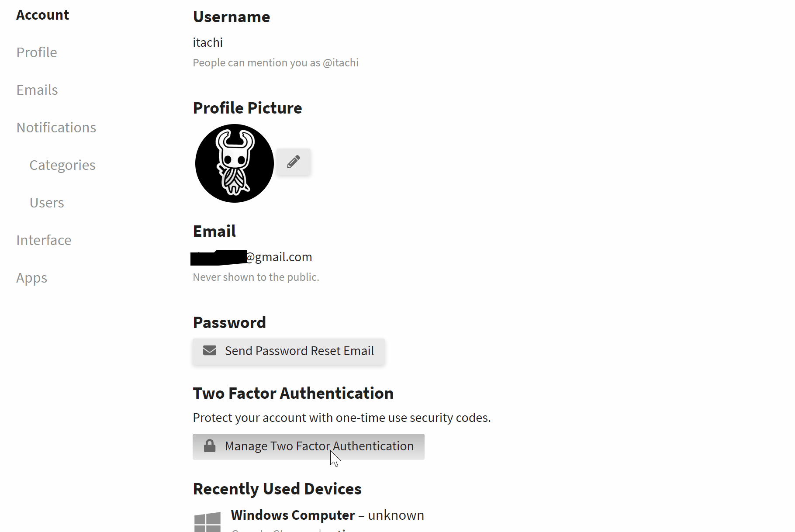The height and width of the screenshot is (532, 795).
Task: Click the pencil icon to edit profile picture
Action: point(294,162)
